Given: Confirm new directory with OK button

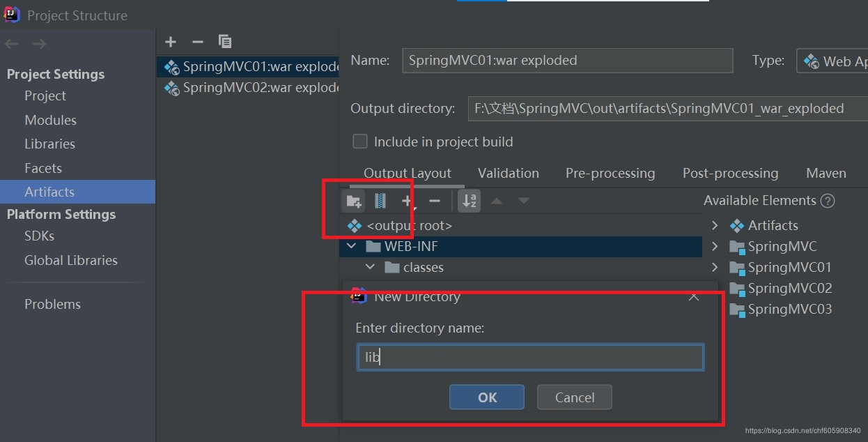Looking at the screenshot, I should [487, 397].
